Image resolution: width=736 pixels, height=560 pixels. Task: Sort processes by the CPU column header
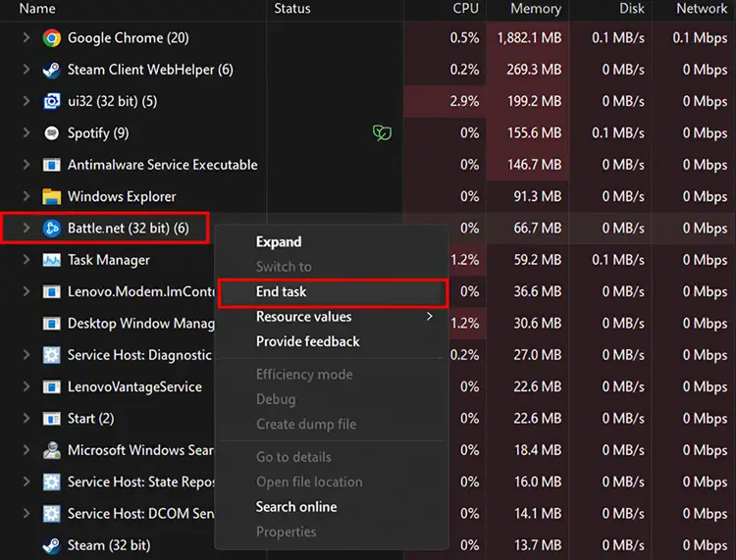pyautogui.click(x=465, y=9)
